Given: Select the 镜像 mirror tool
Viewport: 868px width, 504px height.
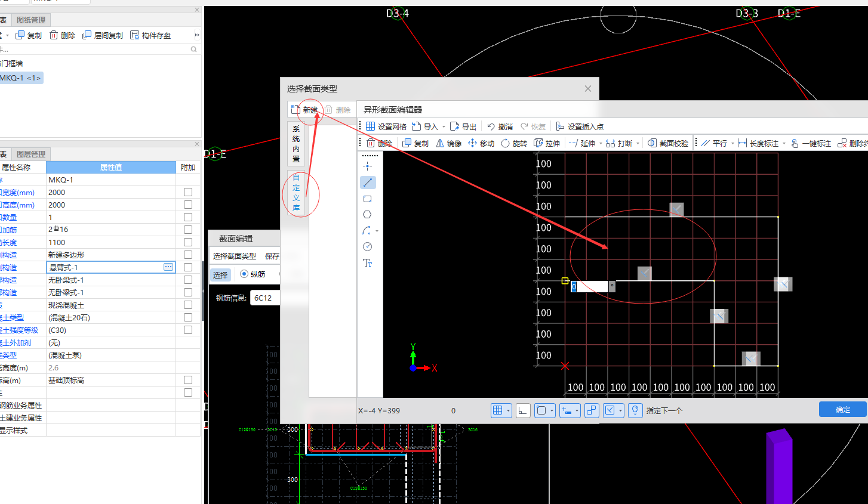Looking at the screenshot, I should pos(449,143).
